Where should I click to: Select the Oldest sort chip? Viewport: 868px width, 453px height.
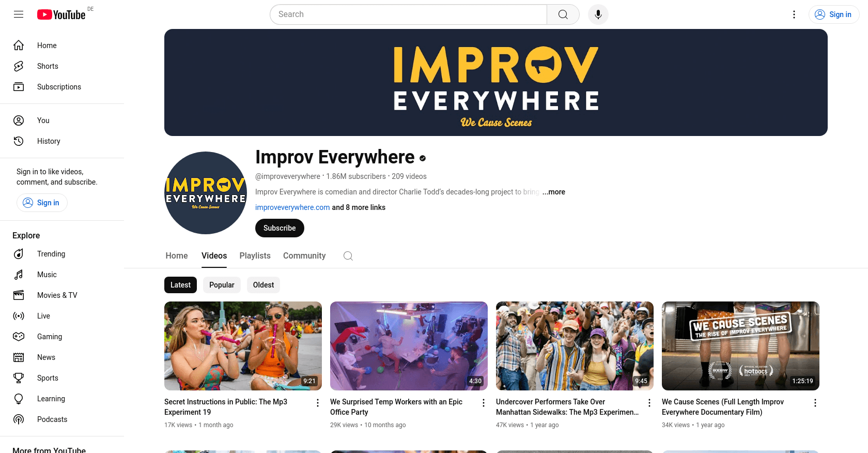(263, 285)
